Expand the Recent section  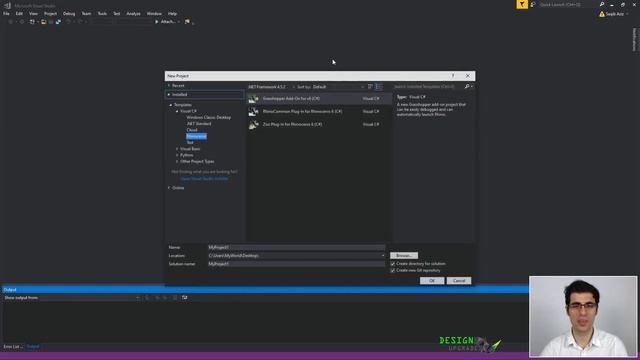[169, 86]
